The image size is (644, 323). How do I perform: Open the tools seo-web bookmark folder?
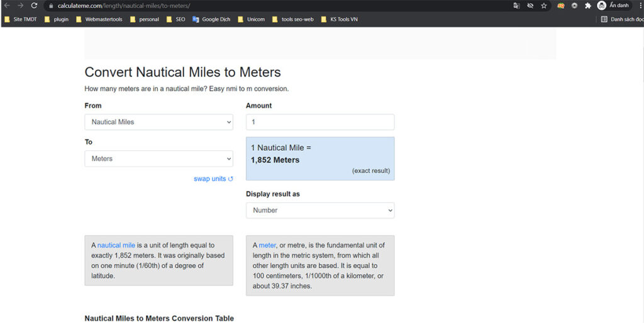[293, 19]
